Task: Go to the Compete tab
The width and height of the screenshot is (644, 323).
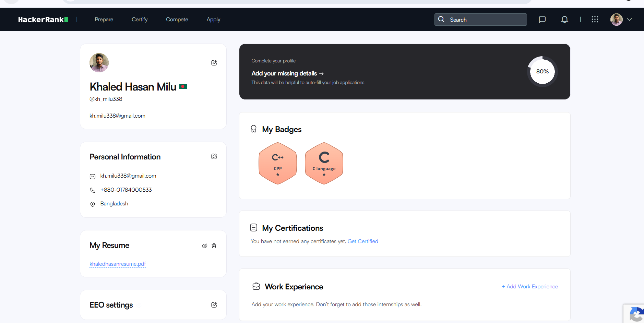Action: 177,20
